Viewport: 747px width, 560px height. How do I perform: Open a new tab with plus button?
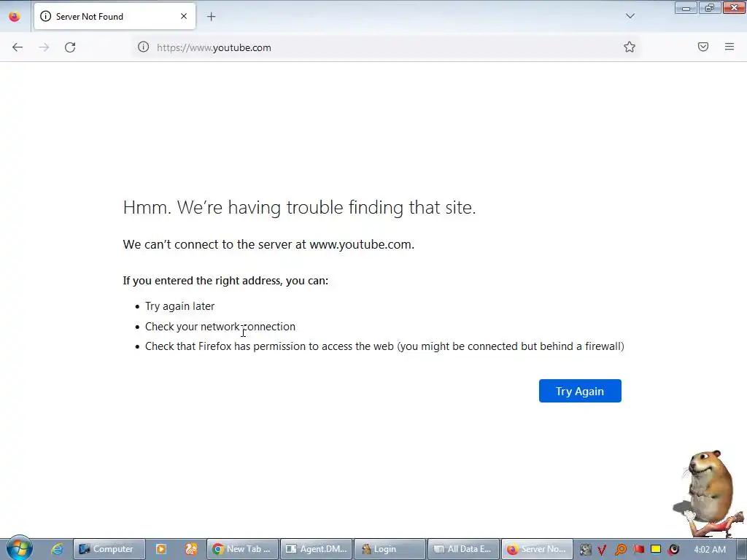(211, 17)
